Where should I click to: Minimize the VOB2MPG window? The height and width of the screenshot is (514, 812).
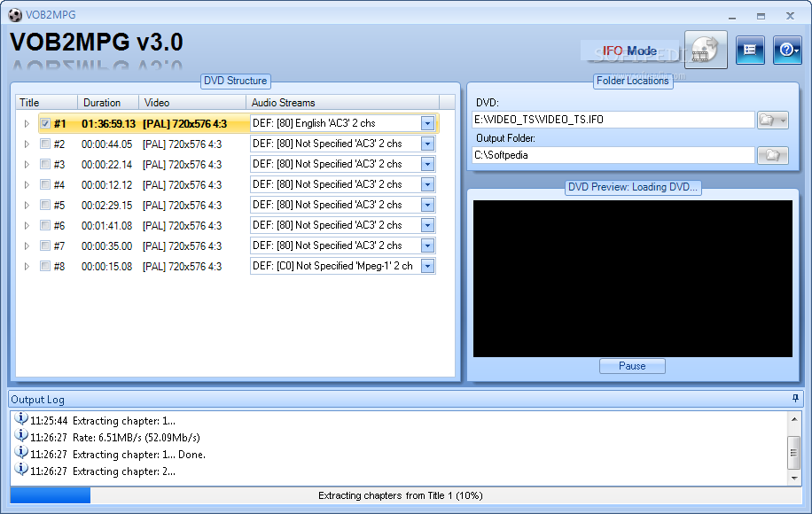(731, 16)
